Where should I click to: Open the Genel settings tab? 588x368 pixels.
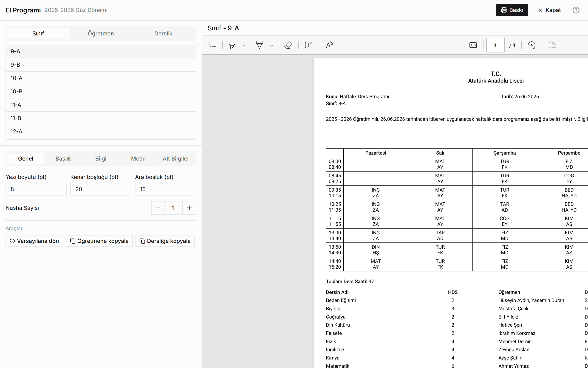pyautogui.click(x=25, y=159)
